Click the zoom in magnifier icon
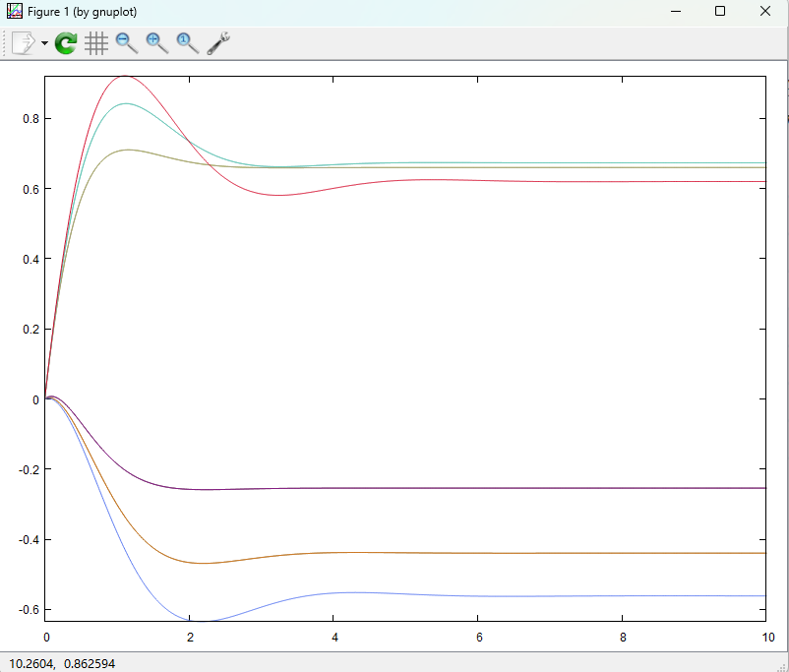Screen dimensions: 789x672 point(157,43)
